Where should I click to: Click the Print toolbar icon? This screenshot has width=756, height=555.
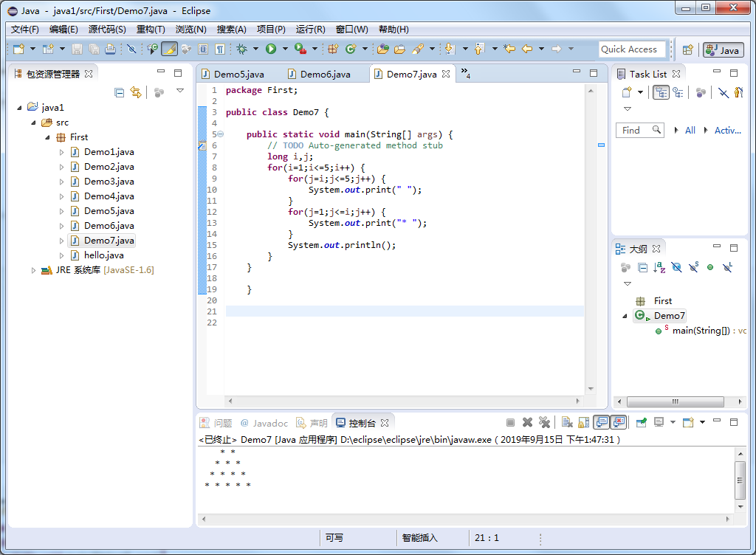[x=111, y=49]
